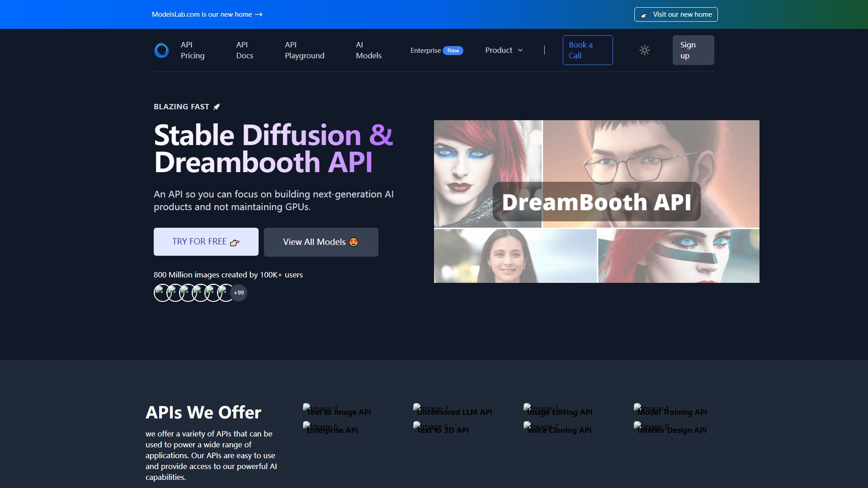Click the "Visit our new home" button

tap(675, 14)
